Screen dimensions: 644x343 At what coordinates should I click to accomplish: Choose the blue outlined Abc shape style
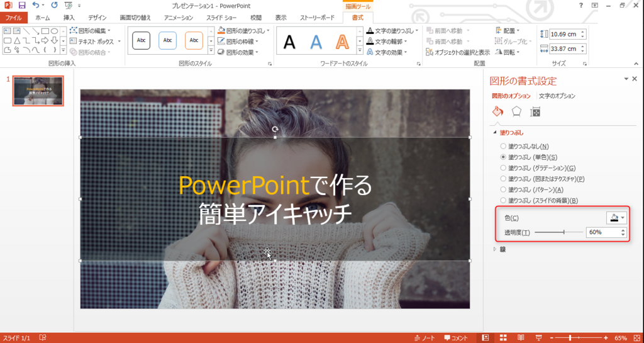[x=167, y=40]
